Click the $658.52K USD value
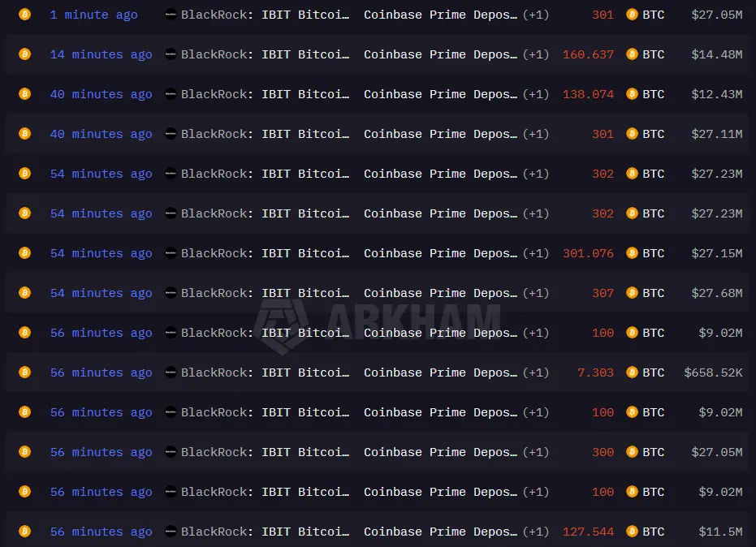This screenshot has height=547, width=756. 713,373
